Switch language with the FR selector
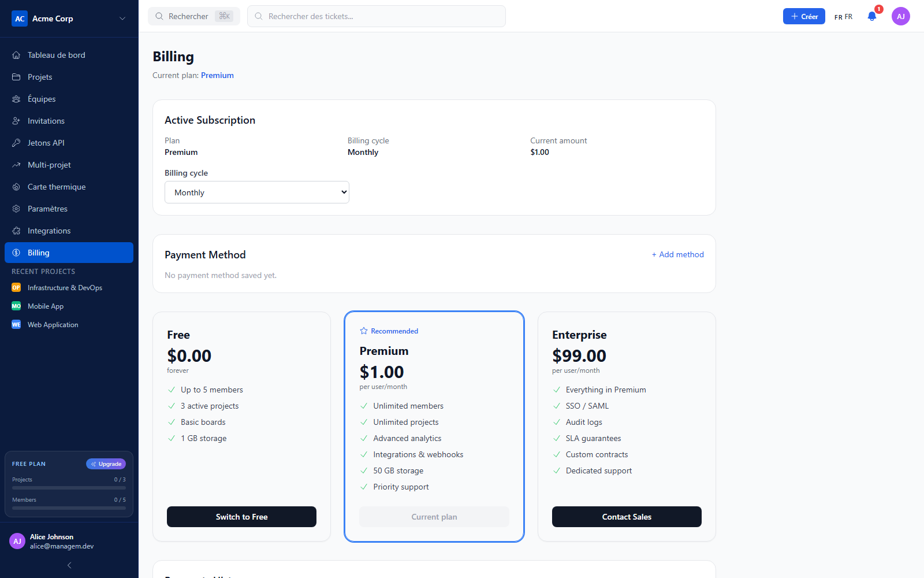Viewport: 924px width, 578px height. pos(843,17)
